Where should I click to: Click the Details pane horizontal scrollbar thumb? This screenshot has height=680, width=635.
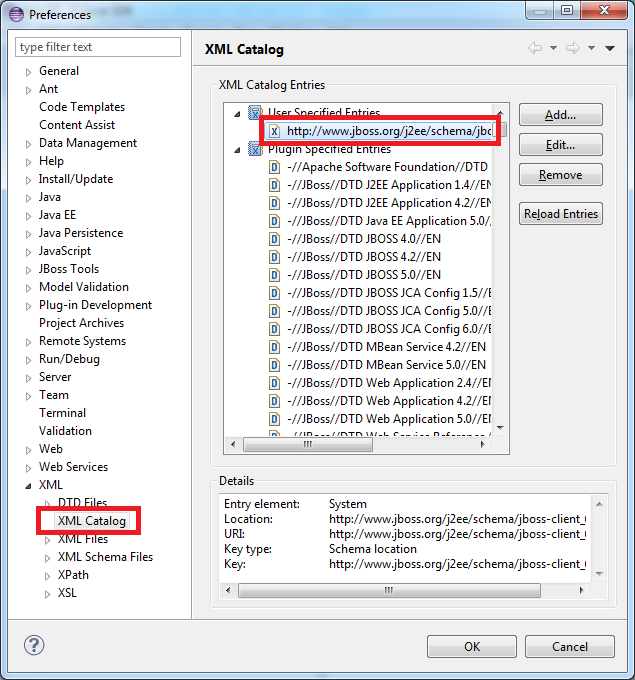pyautogui.click(x=389, y=591)
